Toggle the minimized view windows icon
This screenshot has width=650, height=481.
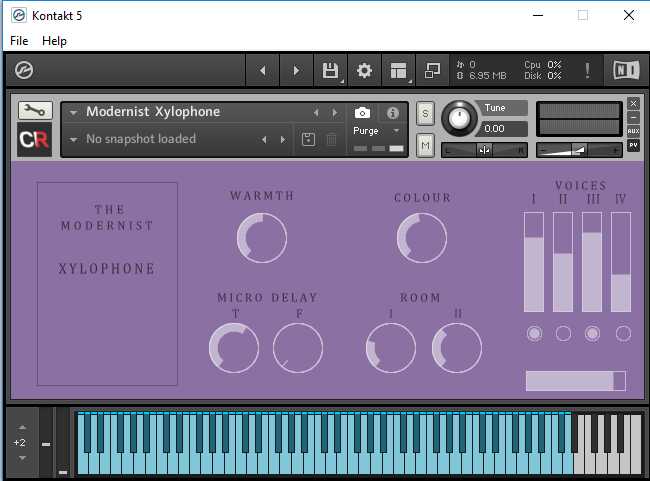tap(432, 70)
